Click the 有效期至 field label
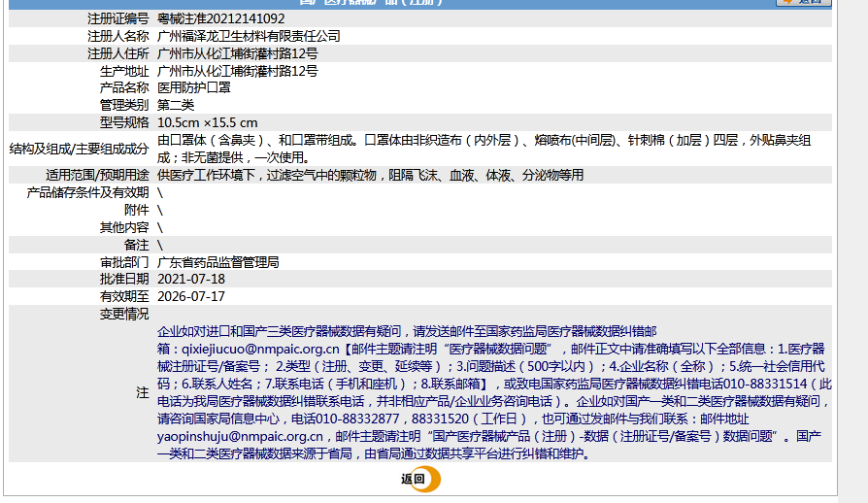This screenshot has width=868, height=503. [x=124, y=296]
